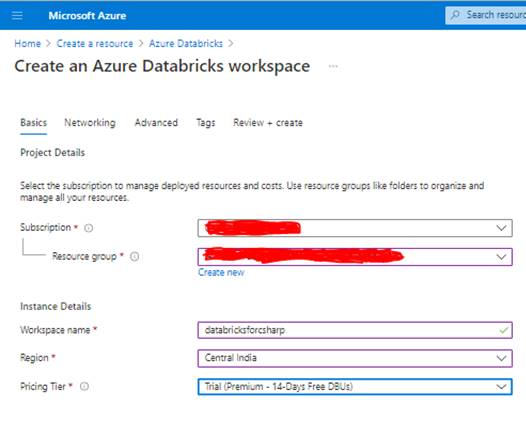
Task: Click the search magnifier icon
Action: pos(455,15)
